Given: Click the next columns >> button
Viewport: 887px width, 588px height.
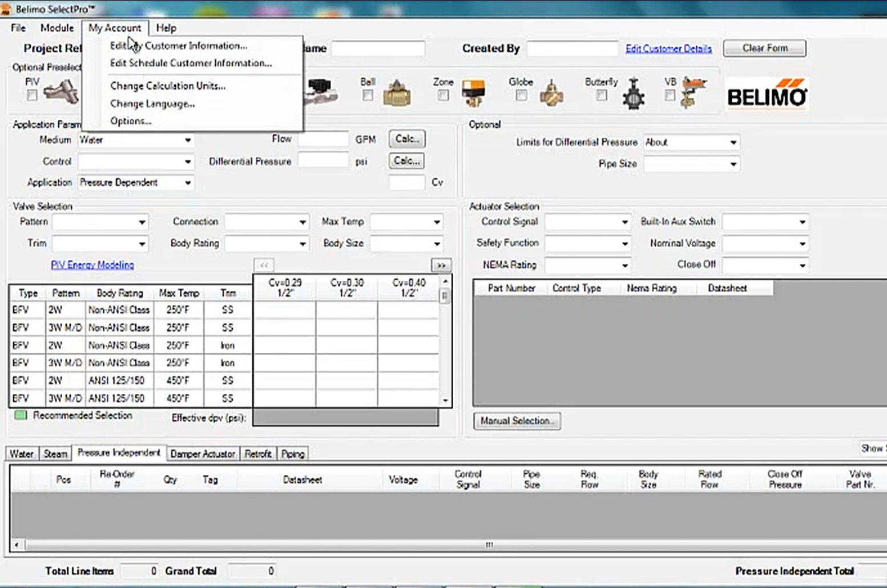Looking at the screenshot, I should click(x=441, y=265).
